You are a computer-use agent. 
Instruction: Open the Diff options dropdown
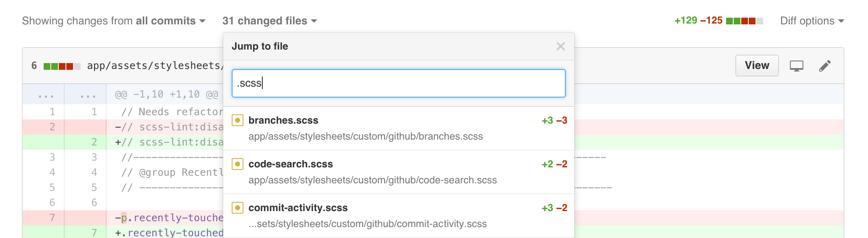(x=812, y=21)
